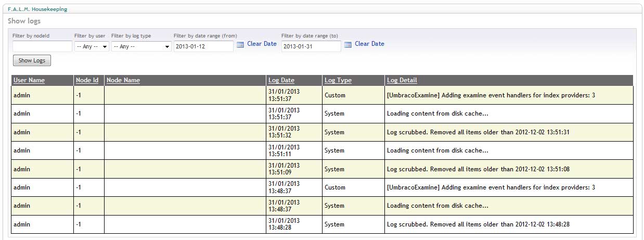The height and width of the screenshot is (240, 644).
Task: Open the to-date calendar picker icon
Action: (348, 45)
